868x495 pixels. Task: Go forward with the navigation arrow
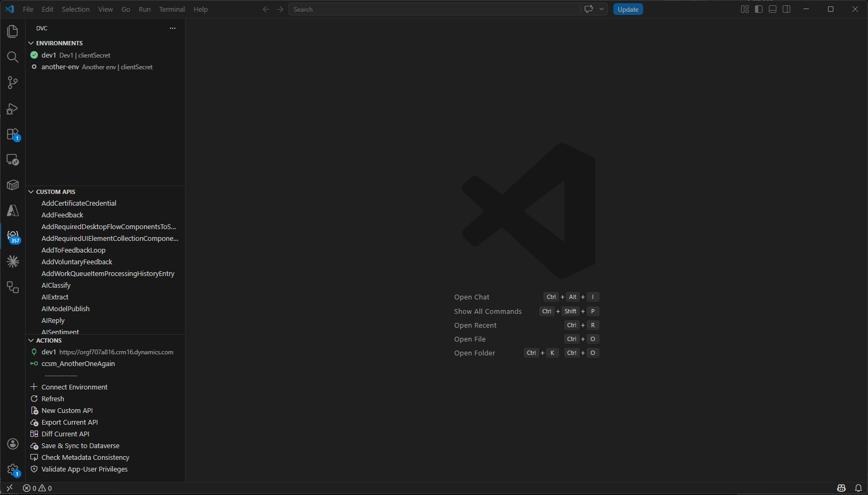[x=280, y=9]
